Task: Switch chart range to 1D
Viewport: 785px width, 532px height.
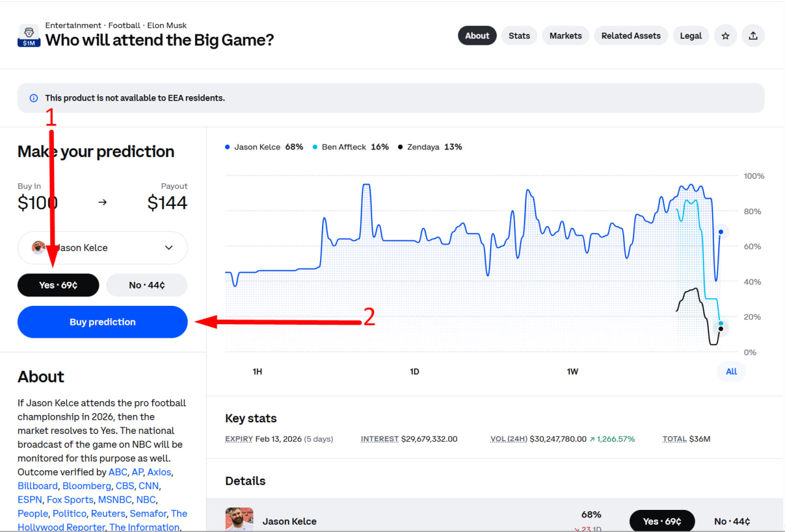Action: (415, 371)
